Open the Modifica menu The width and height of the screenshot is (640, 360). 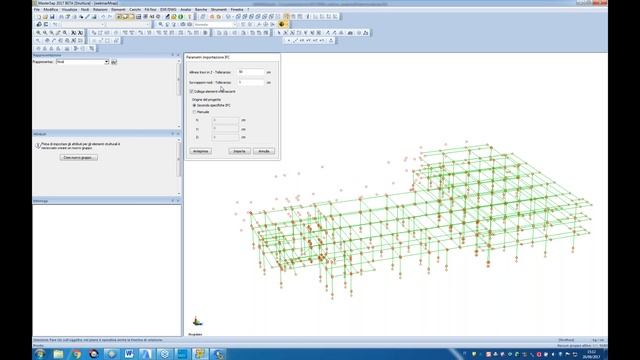coord(51,9)
